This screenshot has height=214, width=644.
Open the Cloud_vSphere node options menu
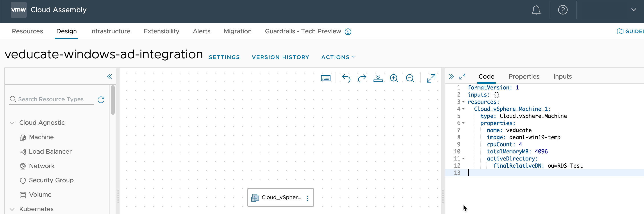pos(308,198)
